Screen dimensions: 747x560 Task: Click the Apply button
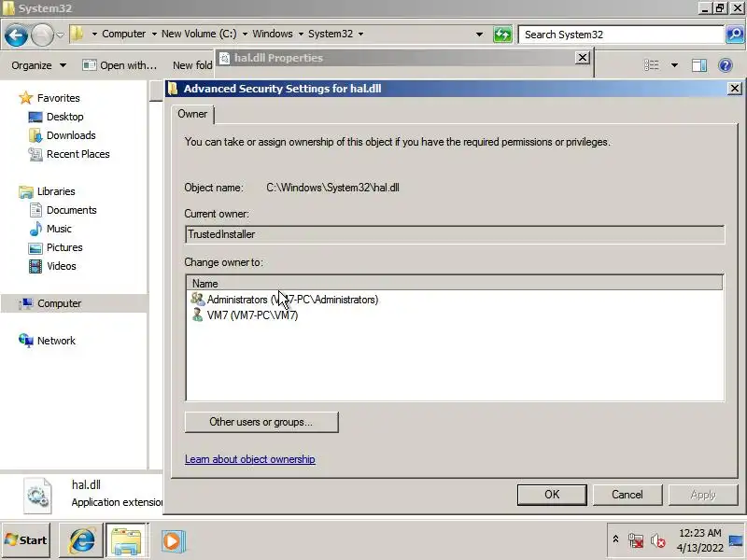point(703,495)
